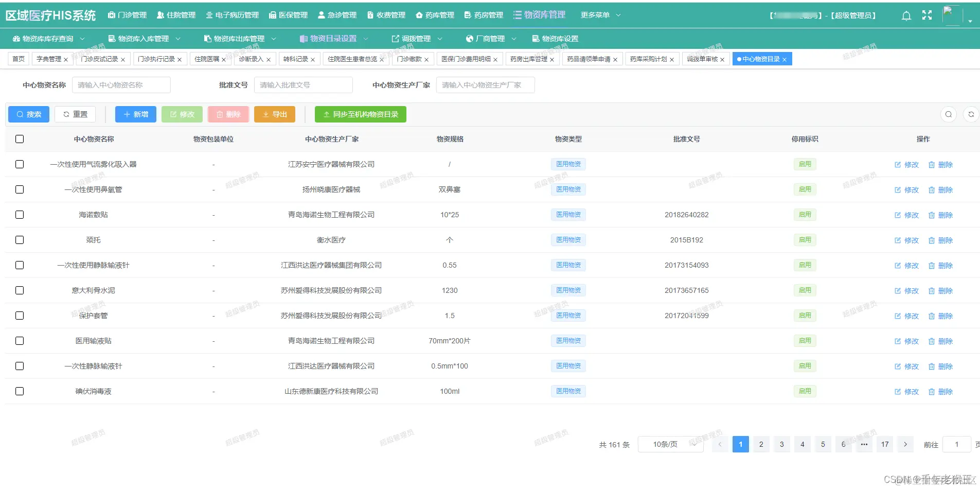Open the 门诊管理 module icon
Screen dimensions: 980x489
tap(112, 15)
